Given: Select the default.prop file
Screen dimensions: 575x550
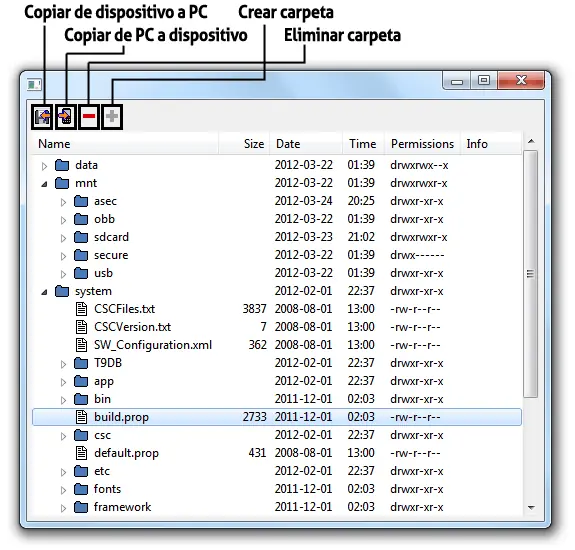Looking at the screenshot, I should [126, 453].
